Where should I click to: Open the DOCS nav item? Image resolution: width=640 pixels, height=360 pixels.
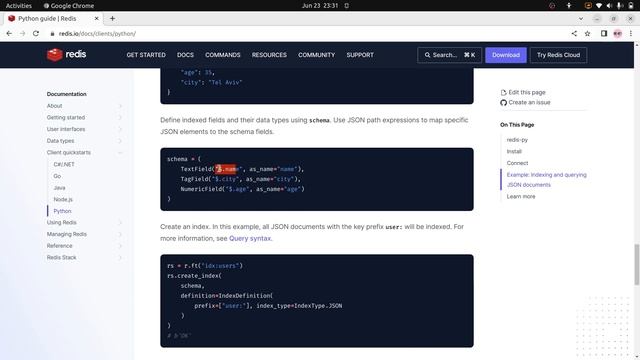click(x=185, y=55)
